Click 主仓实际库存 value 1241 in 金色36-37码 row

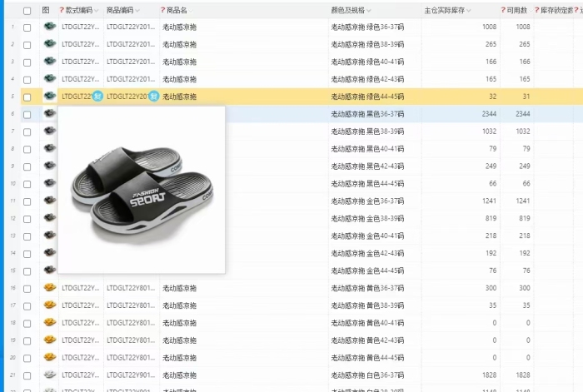489,201
